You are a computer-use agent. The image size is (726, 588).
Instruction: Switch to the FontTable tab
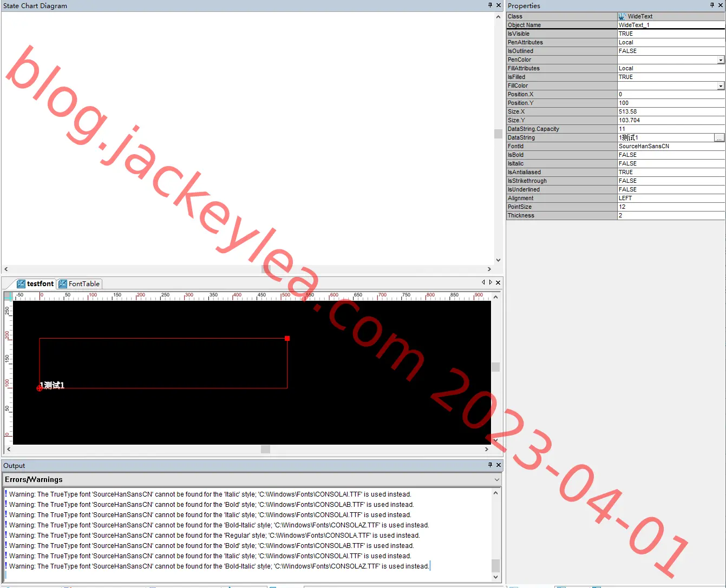click(x=79, y=283)
